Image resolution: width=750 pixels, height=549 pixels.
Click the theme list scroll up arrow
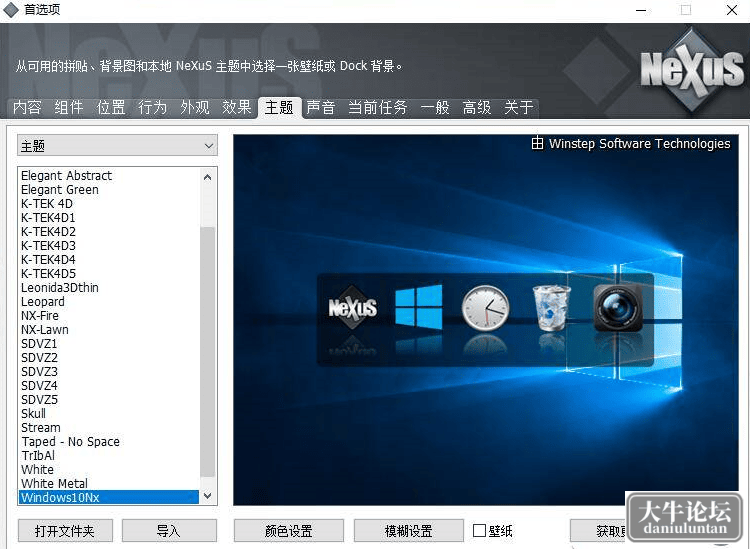207,177
